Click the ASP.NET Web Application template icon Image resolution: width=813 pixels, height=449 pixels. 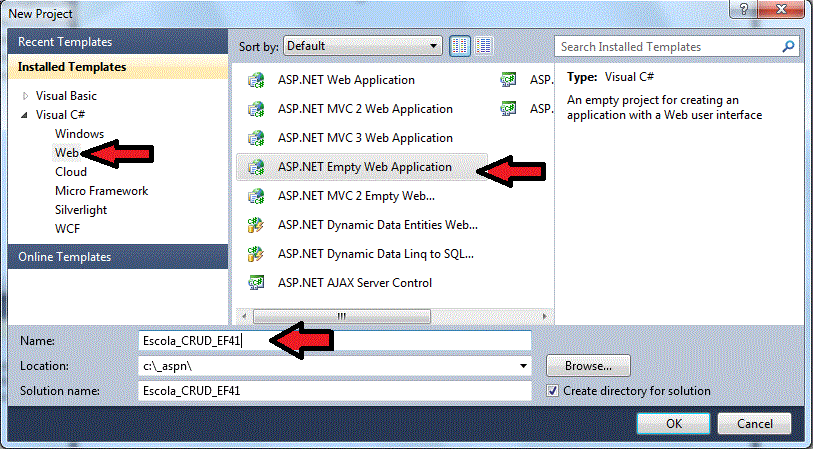pos(256,80)
